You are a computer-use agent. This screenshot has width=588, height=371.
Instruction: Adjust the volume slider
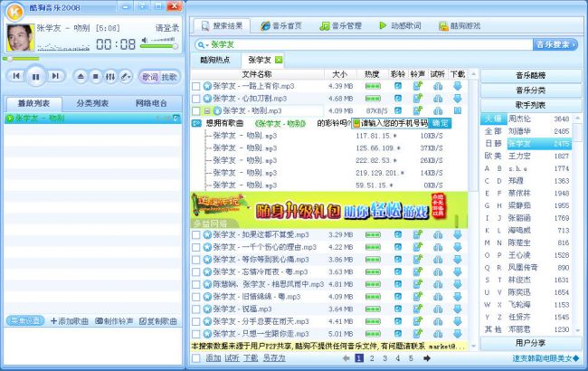(159, 46)
